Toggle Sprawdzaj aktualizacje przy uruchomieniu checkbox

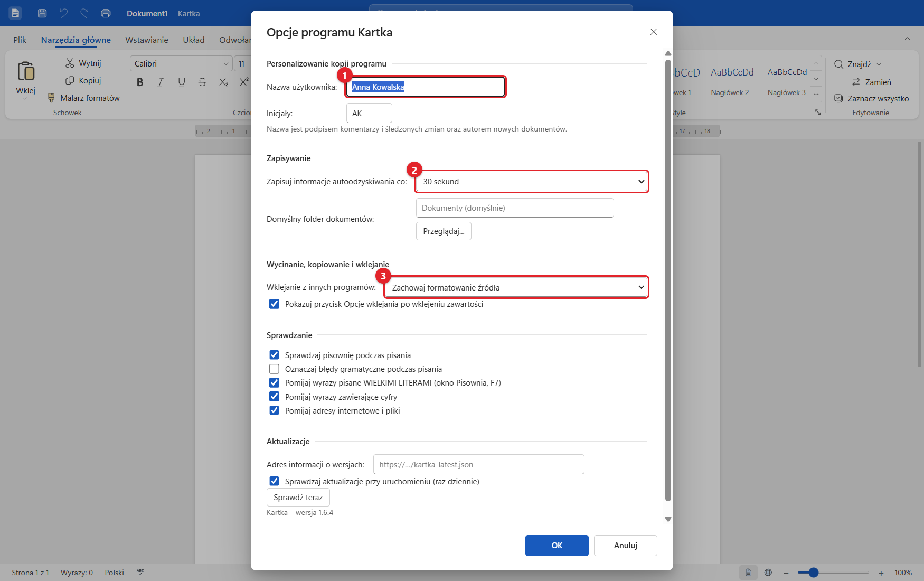[x=274, y=481]
